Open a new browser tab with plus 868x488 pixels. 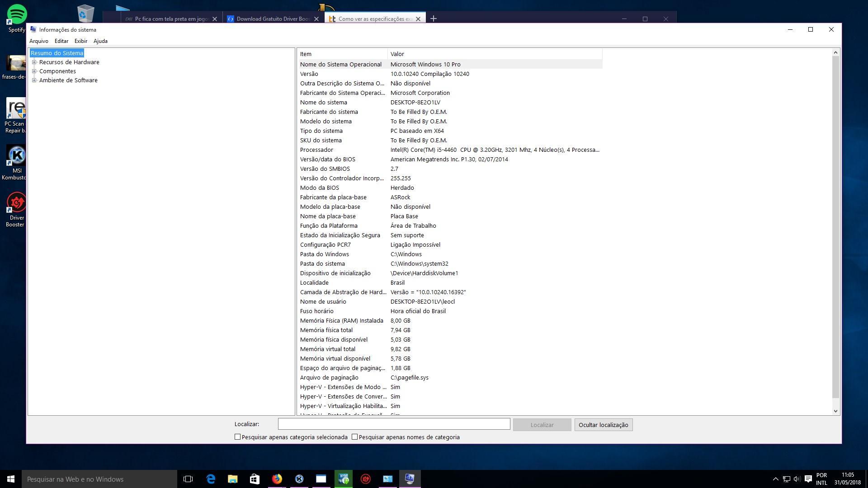(434, 19)
